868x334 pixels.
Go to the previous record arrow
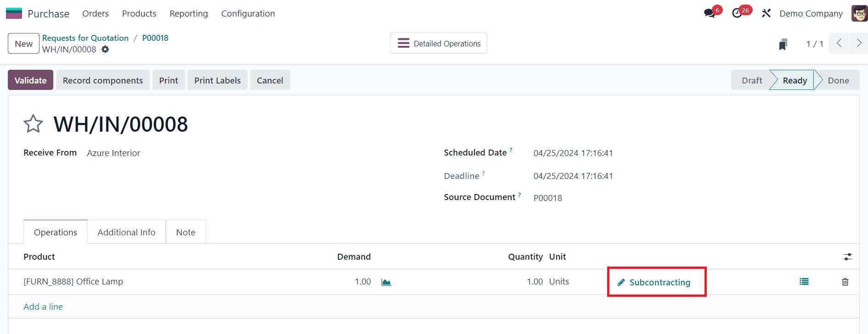(x=839, y=44)
